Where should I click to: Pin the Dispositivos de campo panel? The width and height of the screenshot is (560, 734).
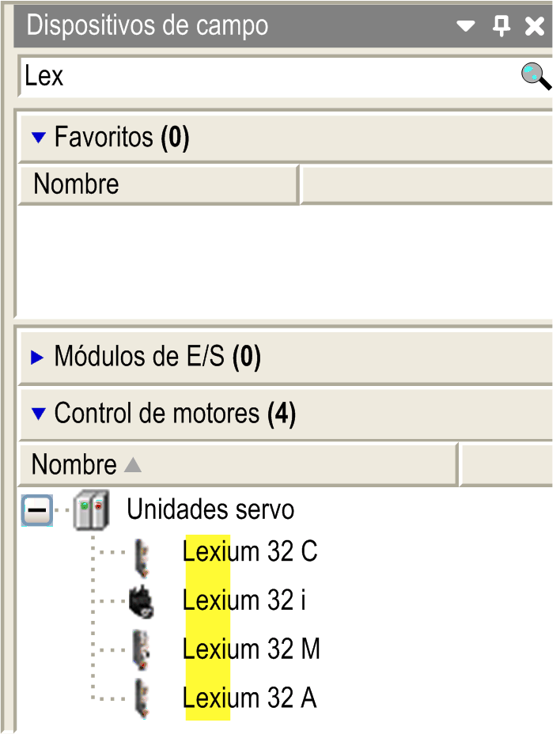click(501, 26)
